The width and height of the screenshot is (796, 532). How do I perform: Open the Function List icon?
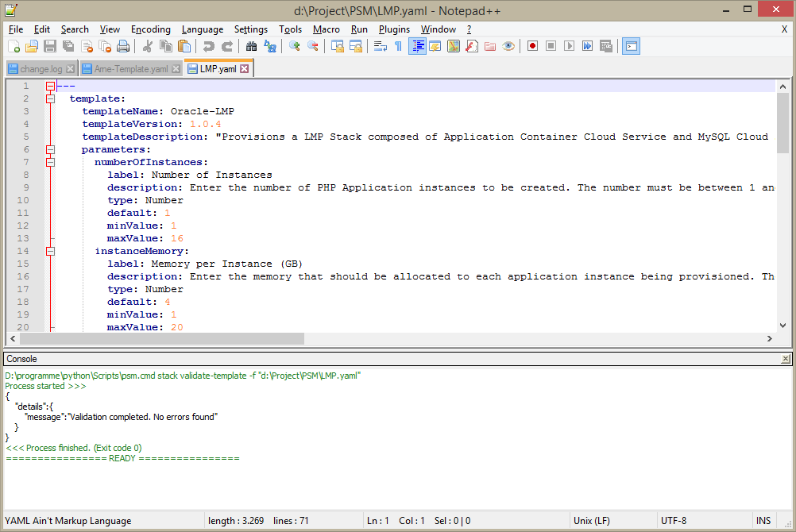[x=472, y=47]
